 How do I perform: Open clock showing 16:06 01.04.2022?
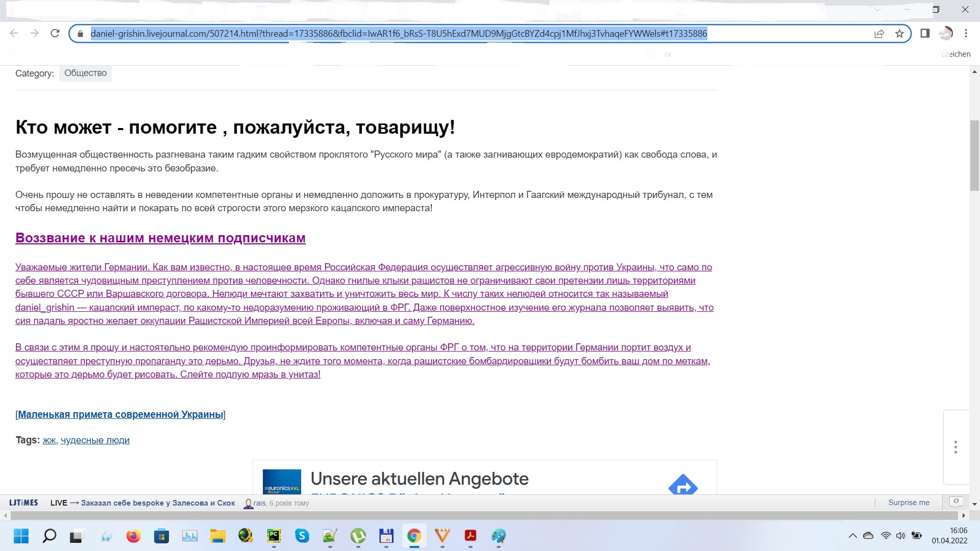coord(949,536)
